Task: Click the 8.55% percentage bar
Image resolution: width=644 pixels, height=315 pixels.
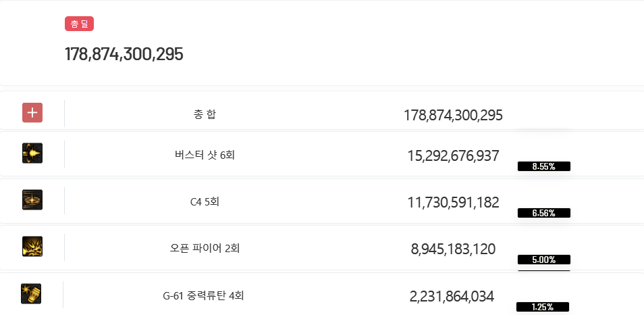Action: coord(544,166)
